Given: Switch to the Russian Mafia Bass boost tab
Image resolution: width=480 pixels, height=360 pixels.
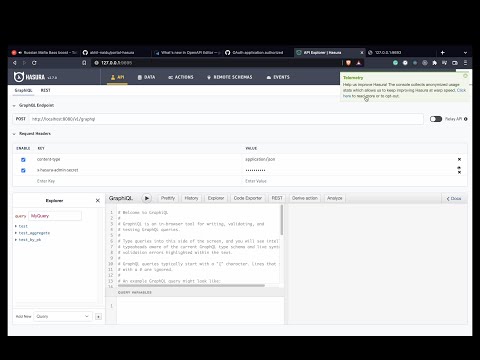Looking at the screenshot, I should coord(44,53).
